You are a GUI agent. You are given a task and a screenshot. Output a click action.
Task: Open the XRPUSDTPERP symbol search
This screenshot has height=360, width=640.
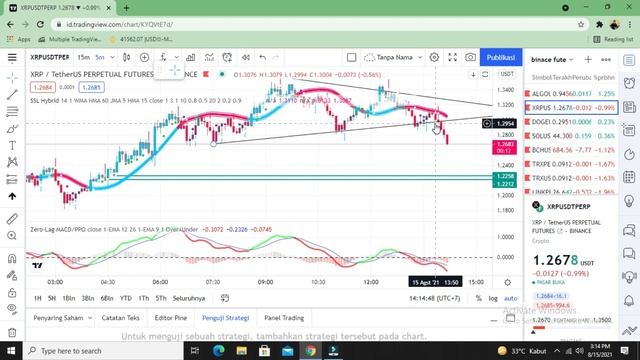pos(50,58)
